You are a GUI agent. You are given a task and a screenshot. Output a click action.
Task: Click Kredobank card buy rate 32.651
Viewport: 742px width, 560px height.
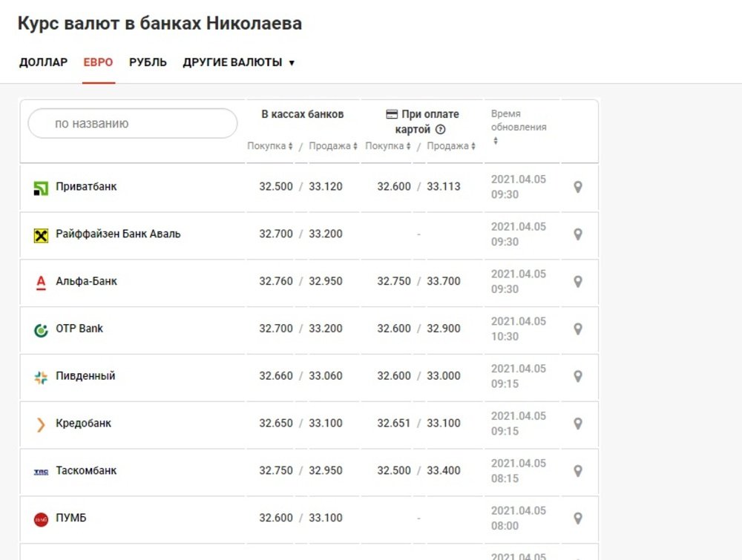click(x=394, y=423)
